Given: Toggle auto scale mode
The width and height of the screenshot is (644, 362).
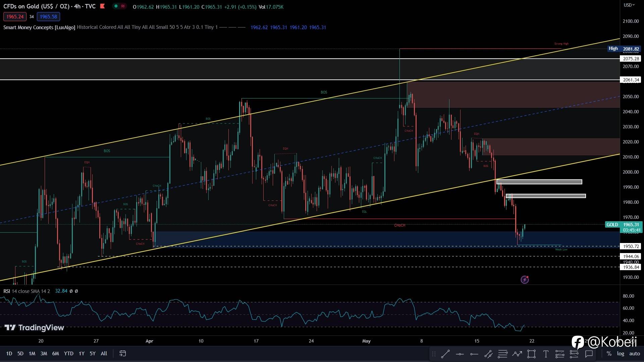Looking at the screenshot, I should point(634,354).
